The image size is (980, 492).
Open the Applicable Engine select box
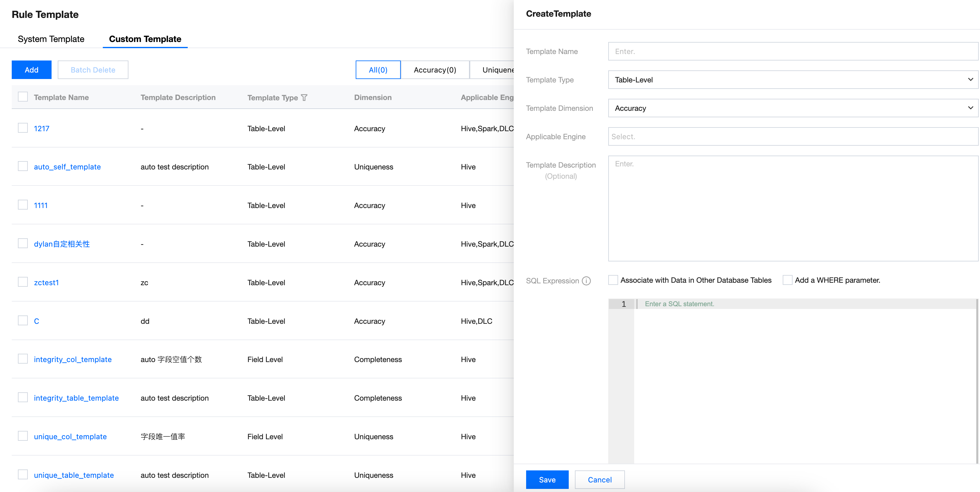793,136
